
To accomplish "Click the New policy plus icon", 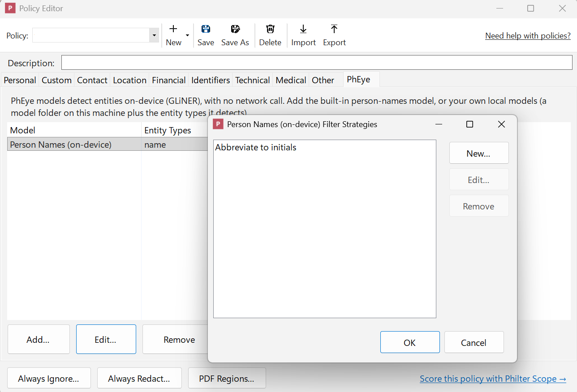I will click(173, 29).
